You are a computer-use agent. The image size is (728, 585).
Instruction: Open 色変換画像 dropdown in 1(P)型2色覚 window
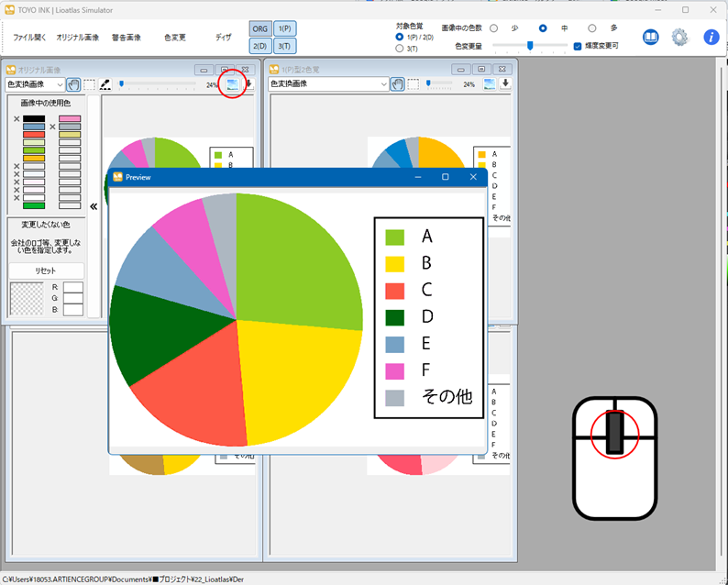point(328,84)
